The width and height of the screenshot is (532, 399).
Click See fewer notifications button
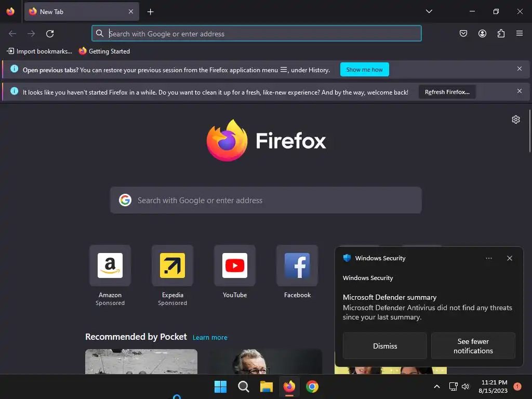pos(473,345)
